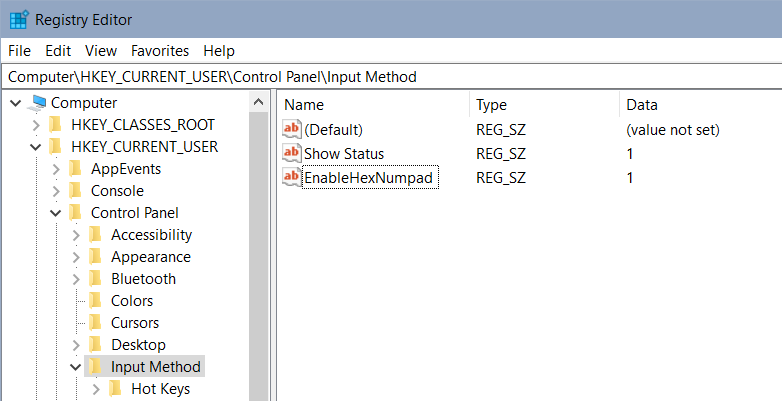The image size is (782, 401).
Task: Click the Control Panel folder icon
Action: coord(75,212)
